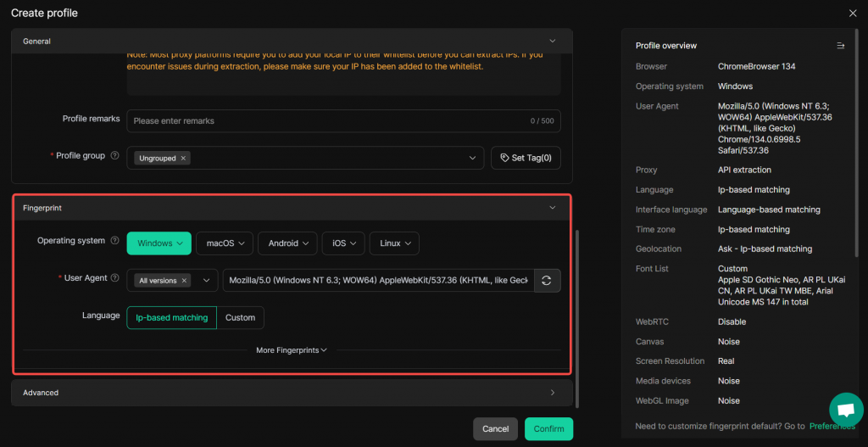Expand More Fingerprints section

[x=292, y=349]
